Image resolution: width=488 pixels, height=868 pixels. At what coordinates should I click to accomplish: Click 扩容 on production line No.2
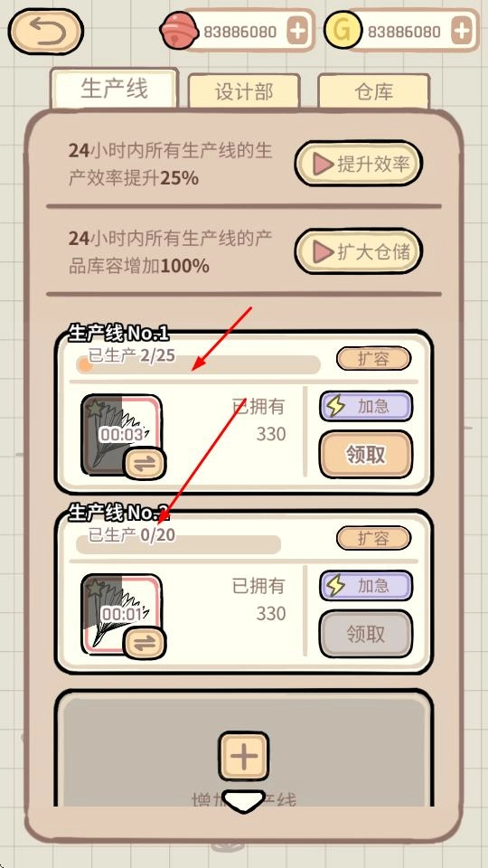click(x=374, y=538)
